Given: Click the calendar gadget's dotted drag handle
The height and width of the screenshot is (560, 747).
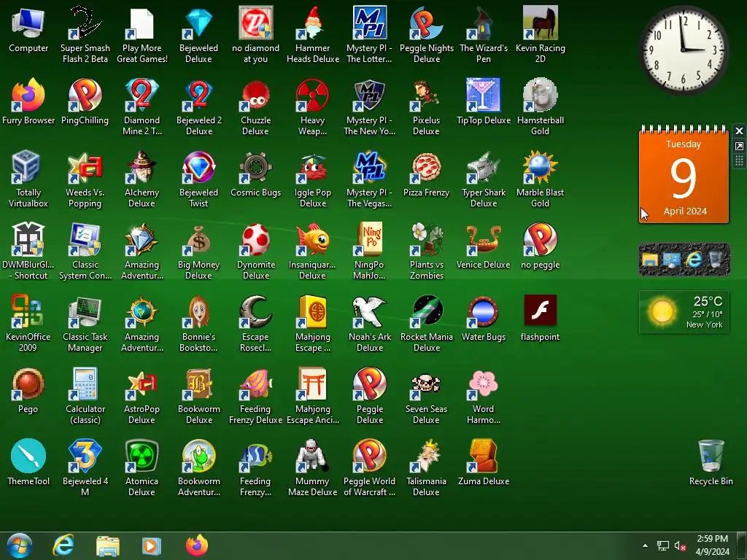Looking at the screenshot, I should tap(739, 161).
